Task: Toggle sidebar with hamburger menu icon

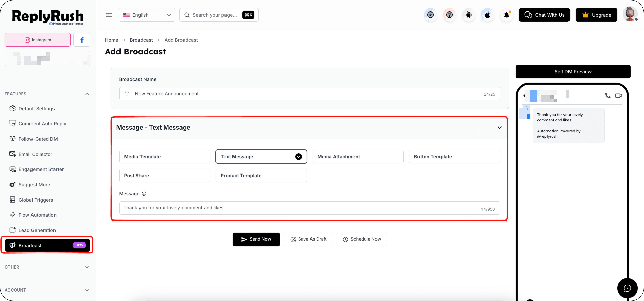Action: (x=109, y=15)
